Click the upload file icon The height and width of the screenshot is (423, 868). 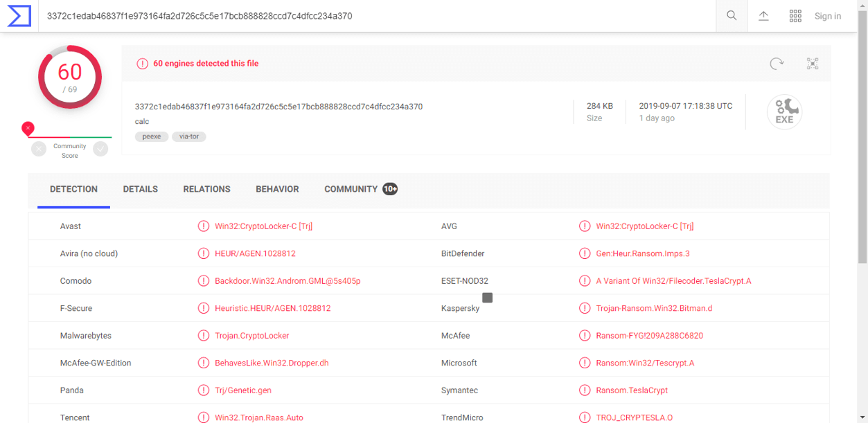tap(763, 16)
